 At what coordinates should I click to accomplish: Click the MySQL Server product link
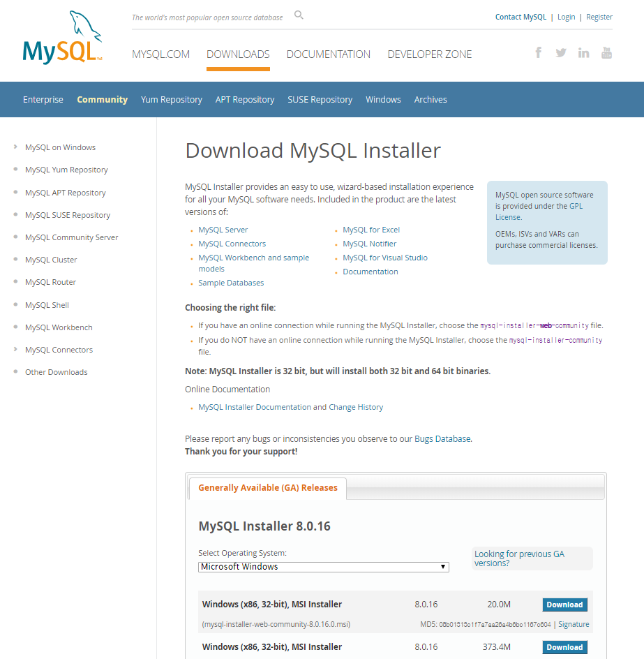pyautogui.click(x=223, y=230)
